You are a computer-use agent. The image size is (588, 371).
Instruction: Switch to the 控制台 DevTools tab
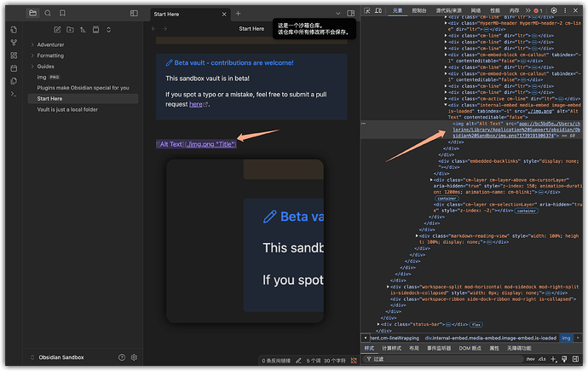(x=419, y=10)
